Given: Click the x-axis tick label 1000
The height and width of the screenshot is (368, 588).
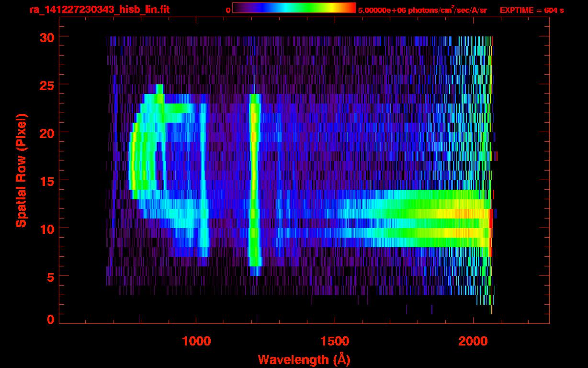Looking at the screenshot, I should pyautogui.click(x=196, y=341).
